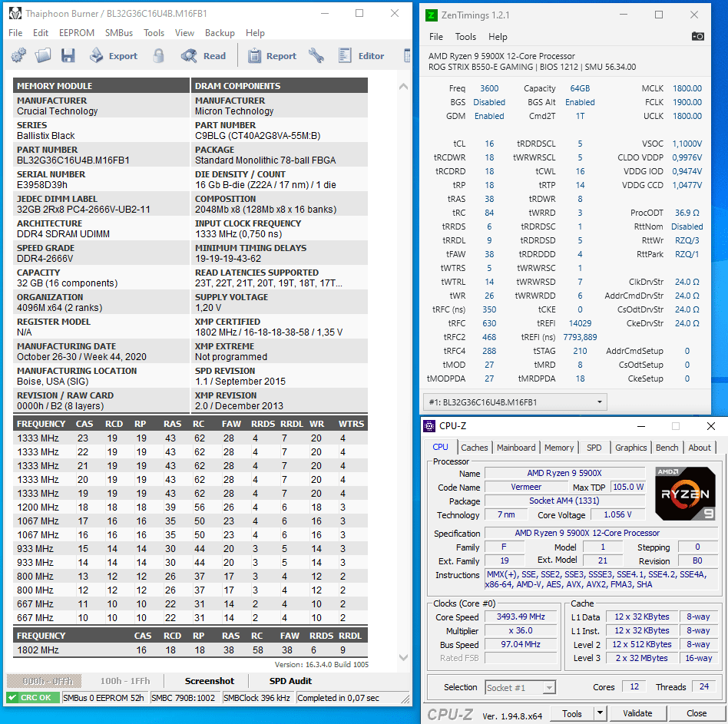This screenshot has width=728, height=724.
Task: Open the File menu in Thaiphoon Burner
Action: [x=15, y=33]
